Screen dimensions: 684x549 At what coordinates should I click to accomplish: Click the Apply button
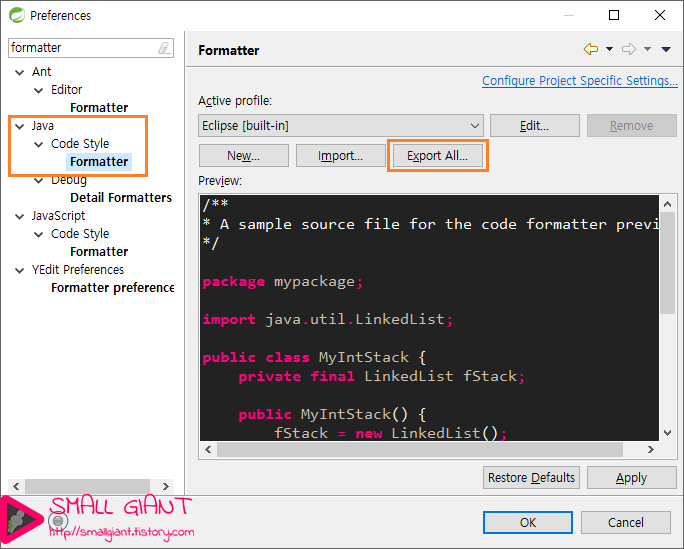pyautogui.click(x=631, y=477)
